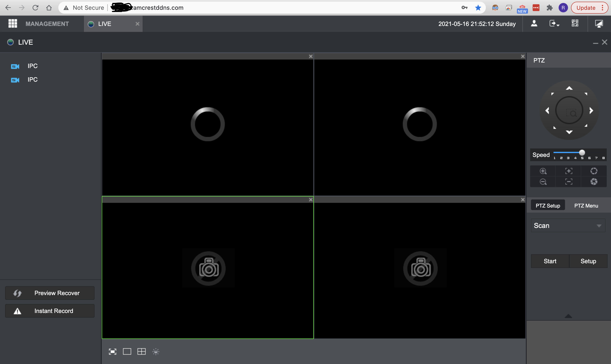Viewport: 611px width, 364px height.
Task: Click the monitor display icon in header
Action: (x=599, y=24)
